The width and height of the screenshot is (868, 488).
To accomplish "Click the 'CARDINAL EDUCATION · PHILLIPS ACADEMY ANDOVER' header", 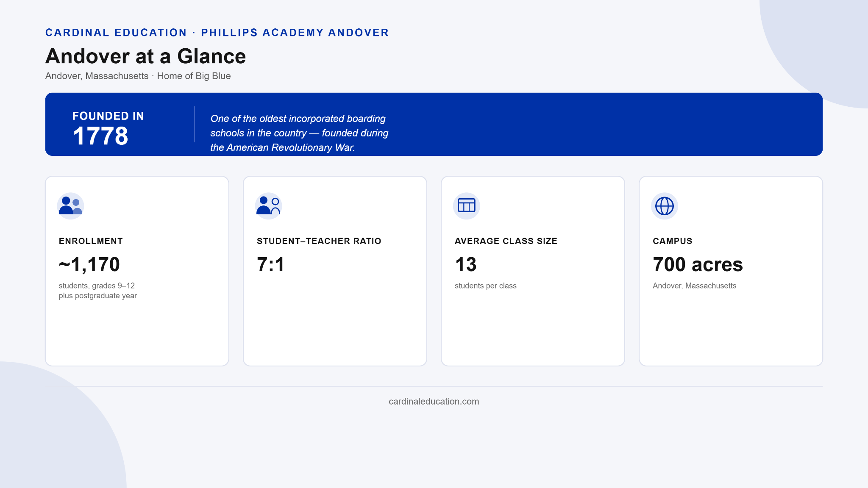I will [x=217, y=33].
